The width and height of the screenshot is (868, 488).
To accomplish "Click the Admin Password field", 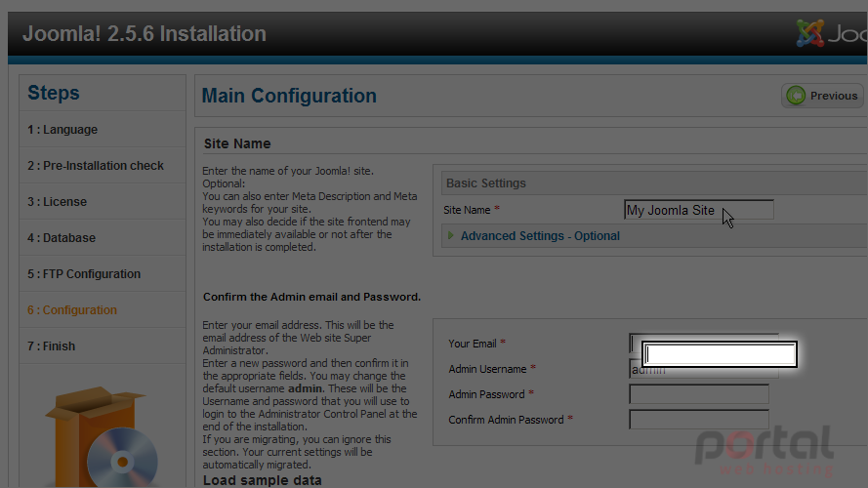I will [x=699, y=394].
